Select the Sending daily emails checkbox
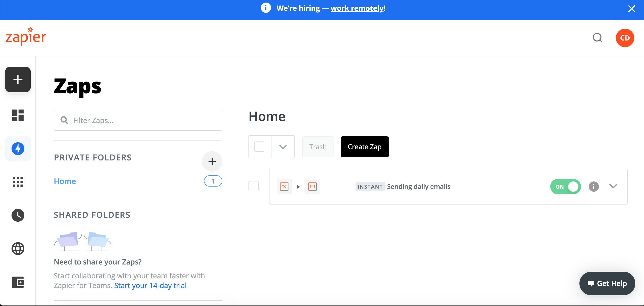Screen dimensions: 644x306 (x=254, y=186)
